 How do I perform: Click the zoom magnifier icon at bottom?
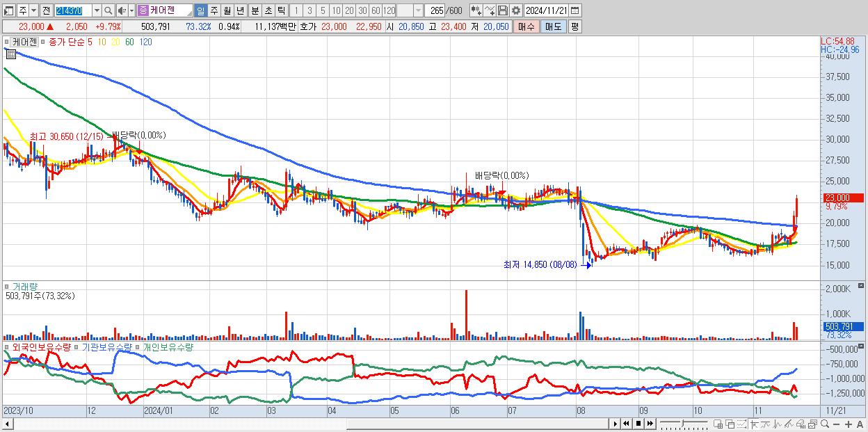pos(825,424)
